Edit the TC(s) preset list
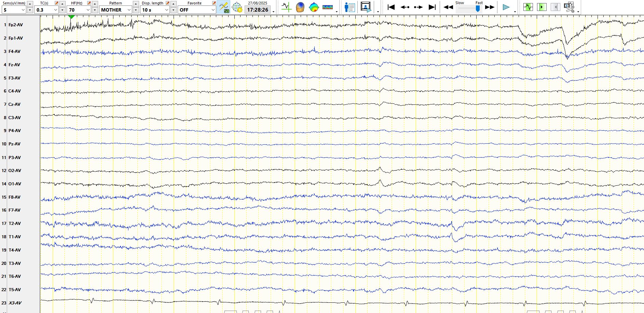644x313 pixels. click(56, 3)
